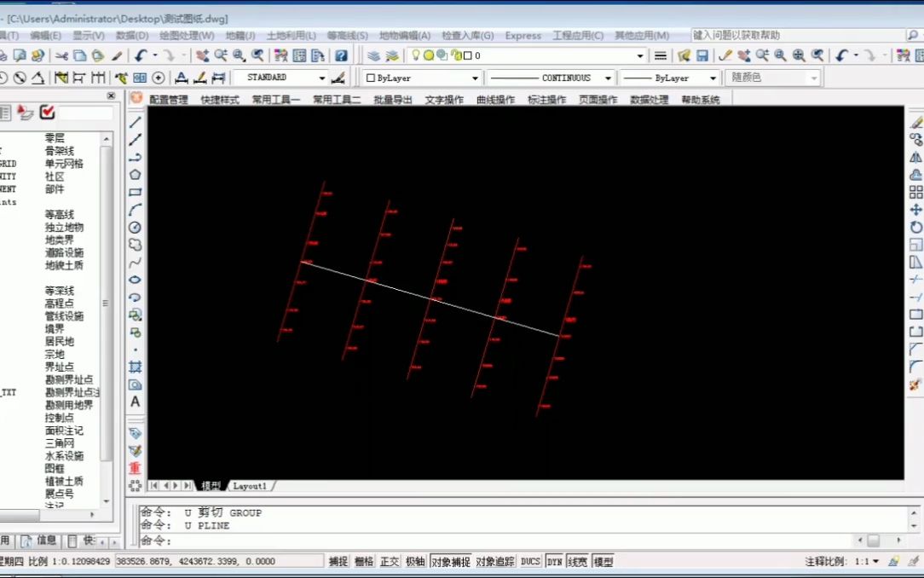Viewport: 924px width, 578px height.
Task: Open the ByLayer color control
Action: (422, 78)
